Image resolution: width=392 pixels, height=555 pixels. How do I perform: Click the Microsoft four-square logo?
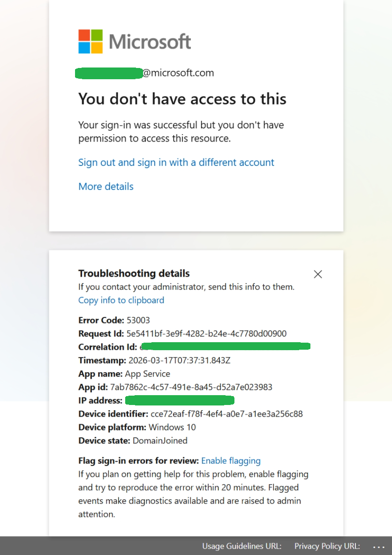point(90,41)
